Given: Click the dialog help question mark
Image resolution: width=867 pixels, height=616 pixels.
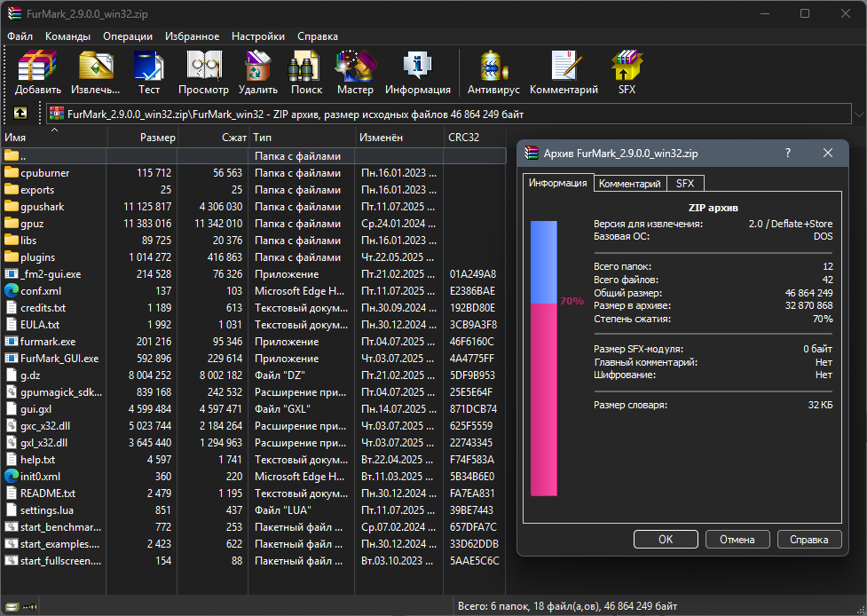Looking at the screenshot, I should coord(788,154).
